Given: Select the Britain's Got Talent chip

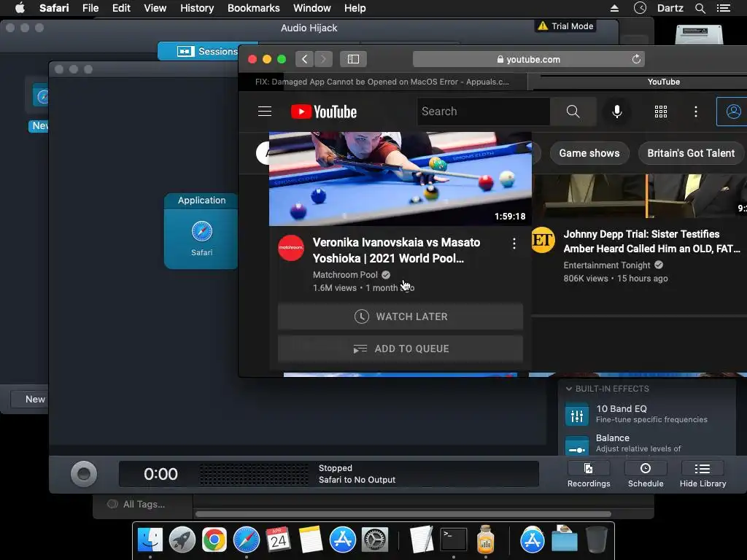Looking at the screenshot, I should (x=691, y=153).
